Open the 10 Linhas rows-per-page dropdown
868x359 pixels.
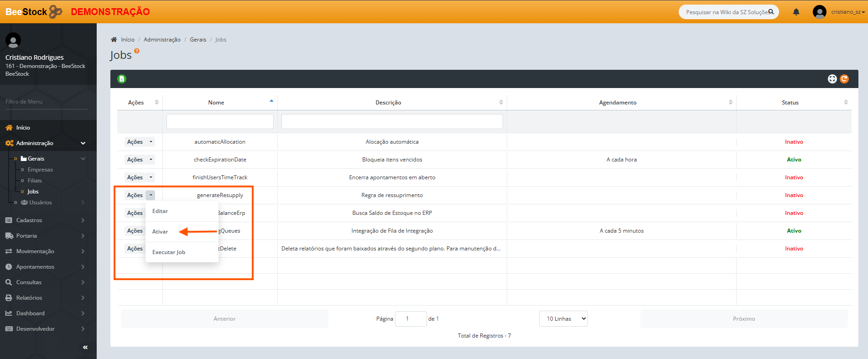pyautogui.click(x=563, y=319)
